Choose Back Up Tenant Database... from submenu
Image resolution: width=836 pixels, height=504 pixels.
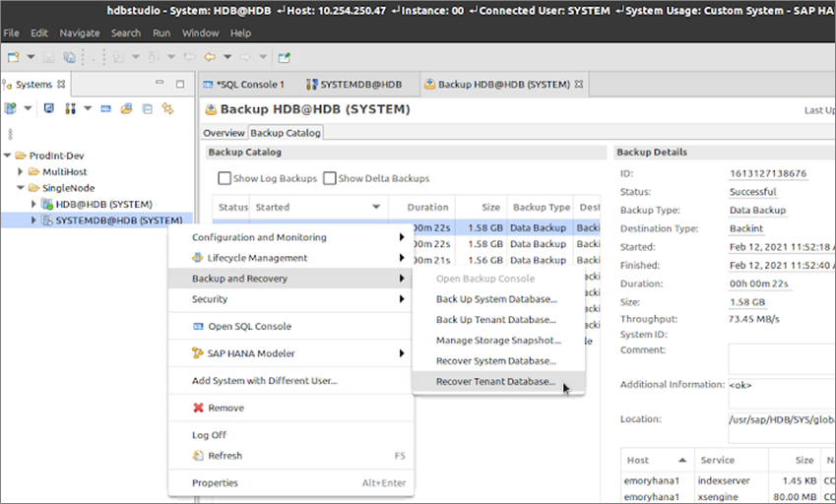click(x=498, y=320)
